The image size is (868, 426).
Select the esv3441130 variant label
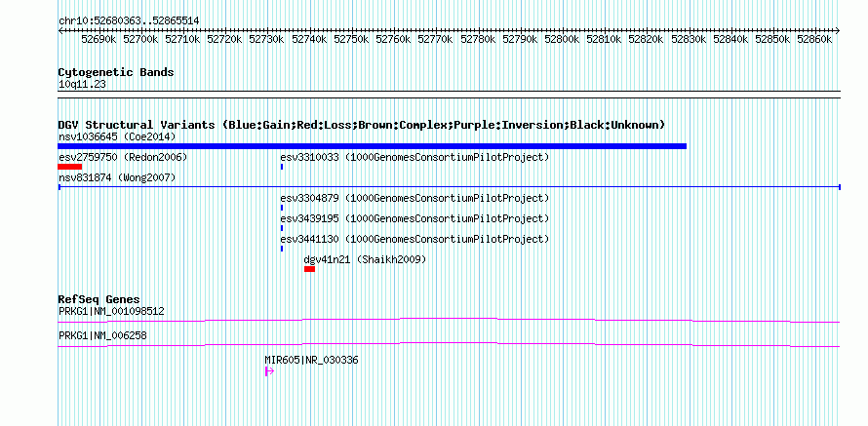tap(414, 240)
